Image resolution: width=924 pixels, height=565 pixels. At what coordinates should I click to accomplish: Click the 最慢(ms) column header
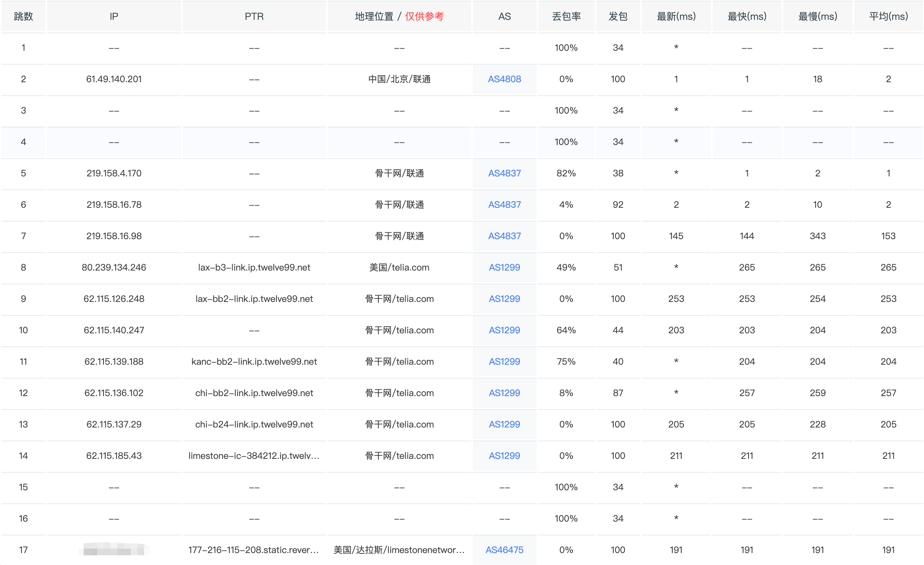(x=818, y=16)
